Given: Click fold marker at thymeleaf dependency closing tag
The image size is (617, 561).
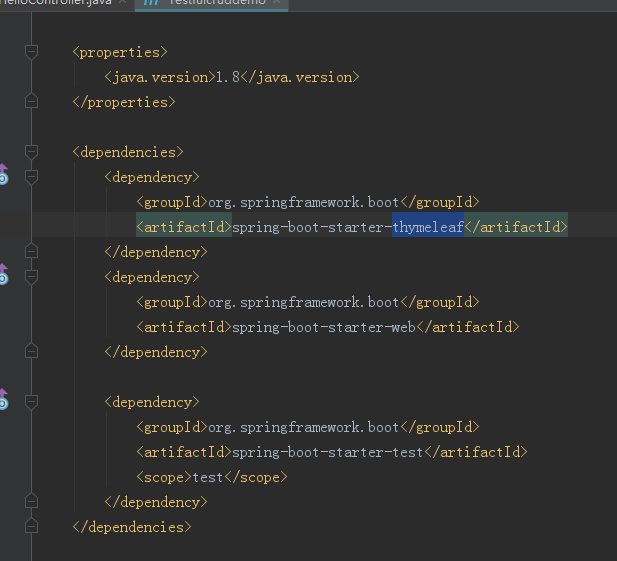Looking at the screenshot, I should (x=31, y=251).
